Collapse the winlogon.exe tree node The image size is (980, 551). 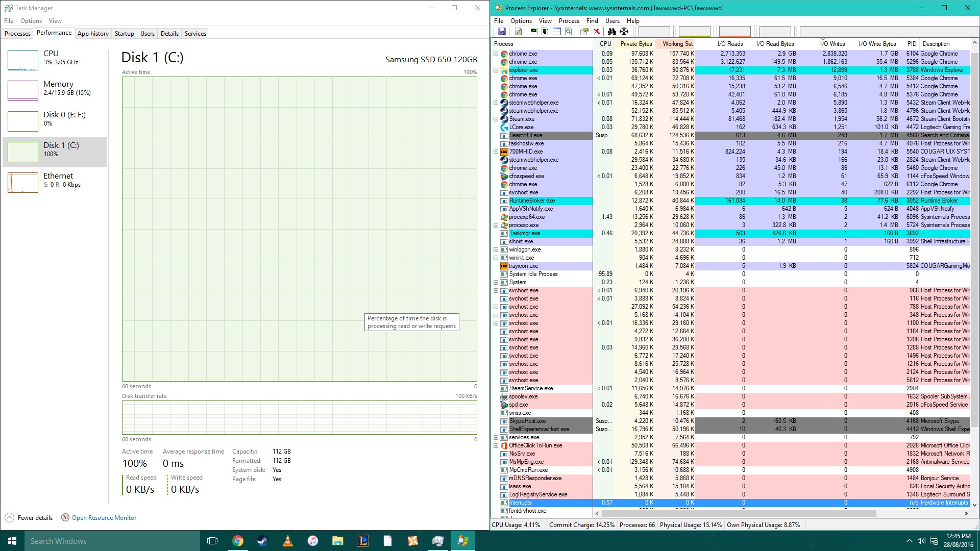click(x=496, y=249)
